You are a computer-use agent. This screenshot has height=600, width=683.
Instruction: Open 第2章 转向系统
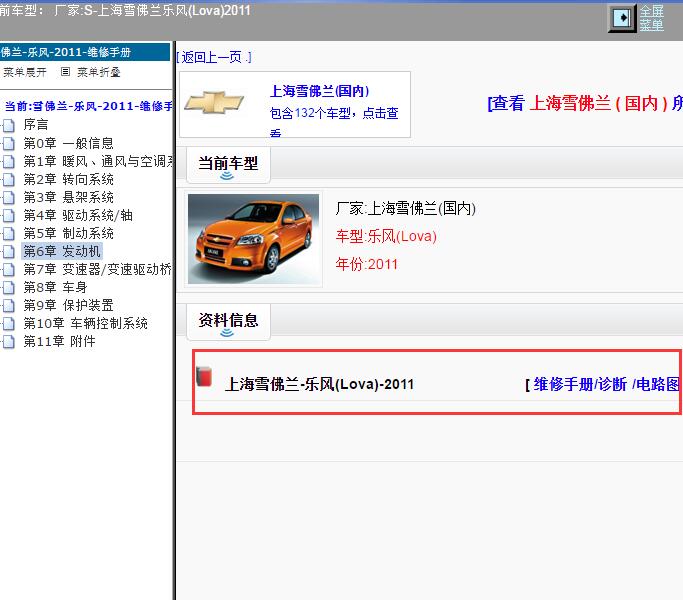pos(68,179)
